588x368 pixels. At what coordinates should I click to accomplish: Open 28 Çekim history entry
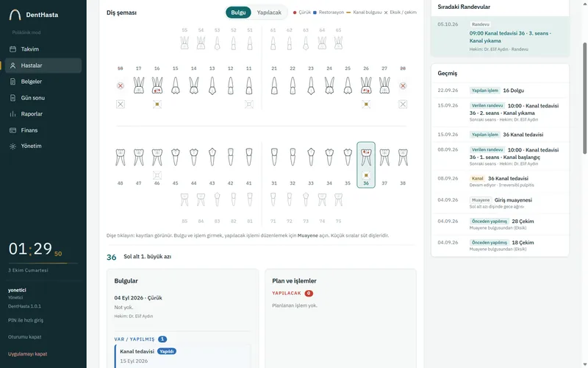click(500, 224)
